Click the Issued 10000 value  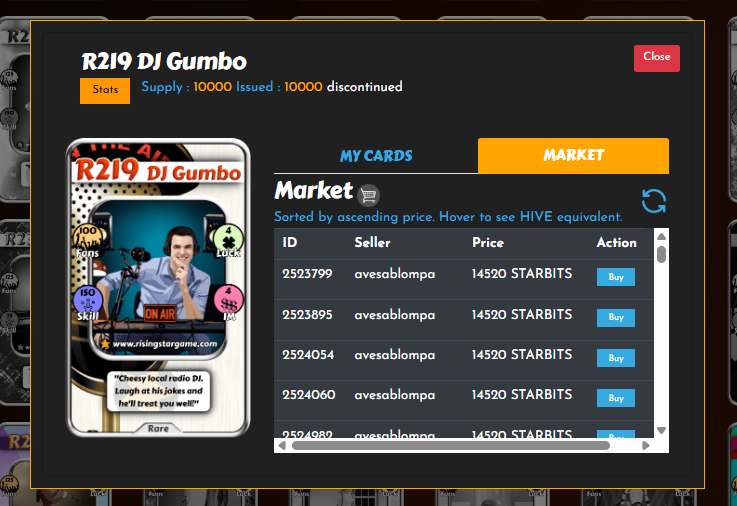point(303,87)
